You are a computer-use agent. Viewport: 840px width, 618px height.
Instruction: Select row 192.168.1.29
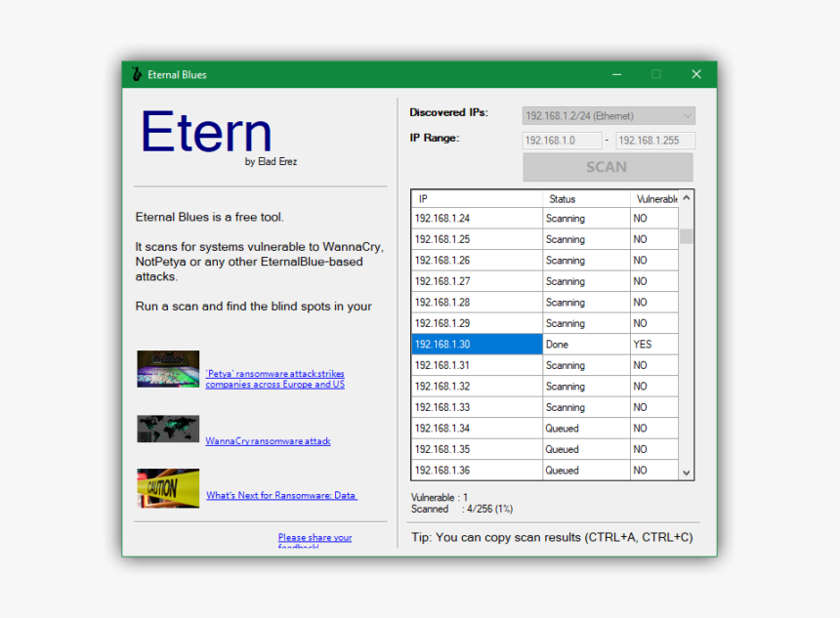(x=545, y=323)
